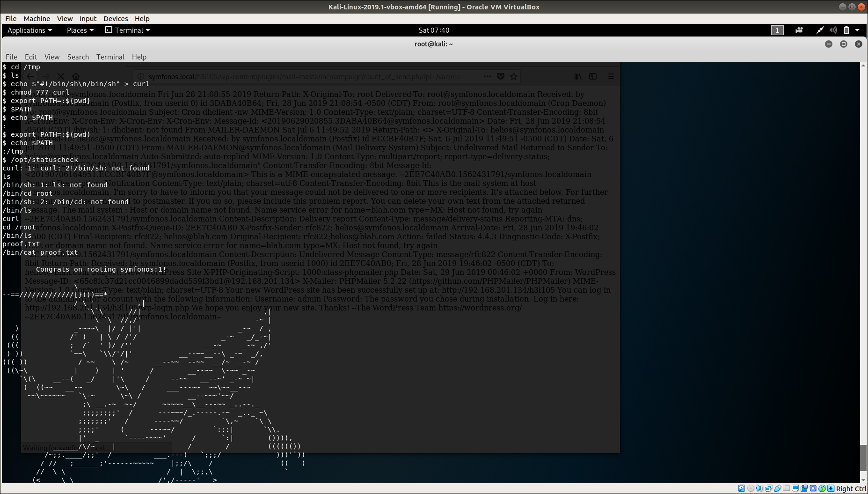Click the terminal scrollbar up arrow

point(863,66)
